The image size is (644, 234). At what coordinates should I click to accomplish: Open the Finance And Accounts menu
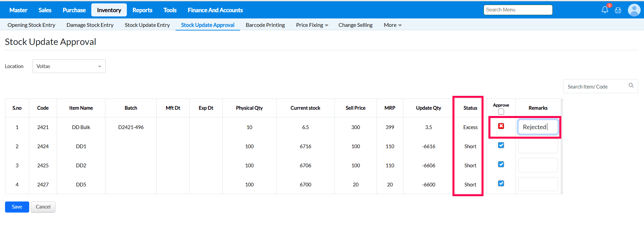tap(215, 10)
